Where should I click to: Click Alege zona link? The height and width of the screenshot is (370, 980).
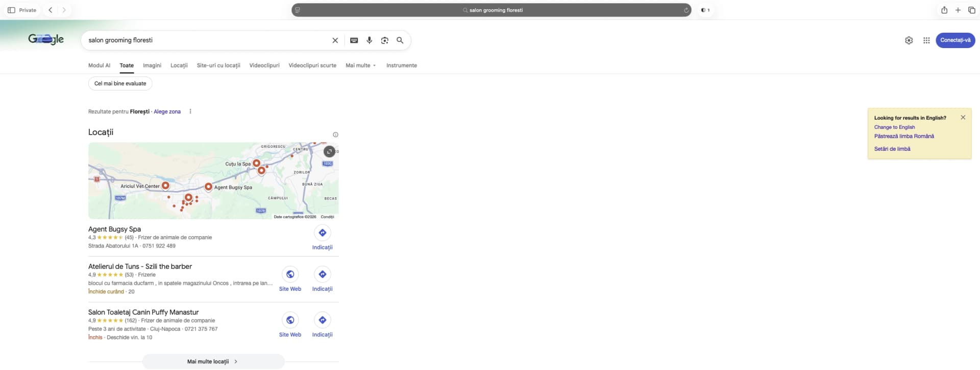(x=167, y=111)
